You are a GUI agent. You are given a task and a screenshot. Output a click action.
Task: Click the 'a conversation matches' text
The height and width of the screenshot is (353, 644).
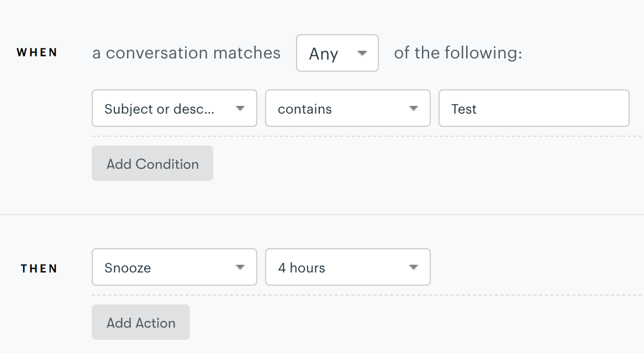(x=186, y=53)
